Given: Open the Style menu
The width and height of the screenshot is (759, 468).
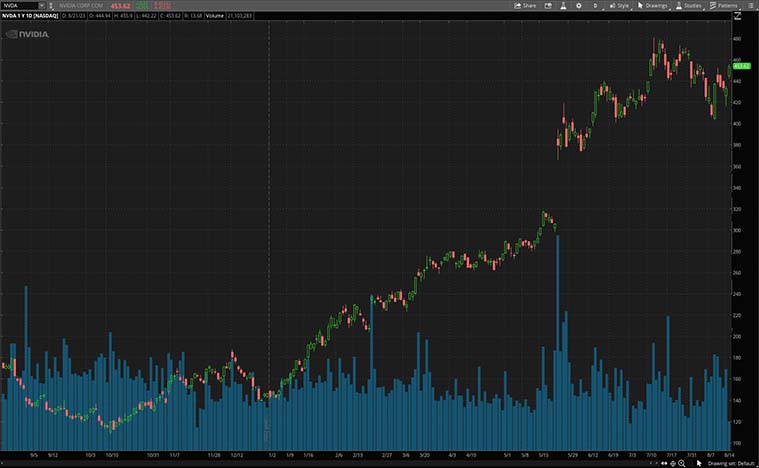Looking at the screenshot, I should click(x=619, y=6).
